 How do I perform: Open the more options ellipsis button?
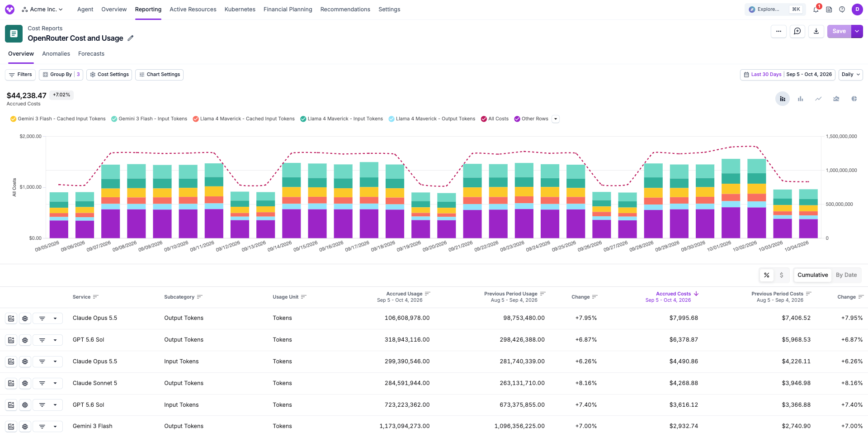click(x=778, y=31)
